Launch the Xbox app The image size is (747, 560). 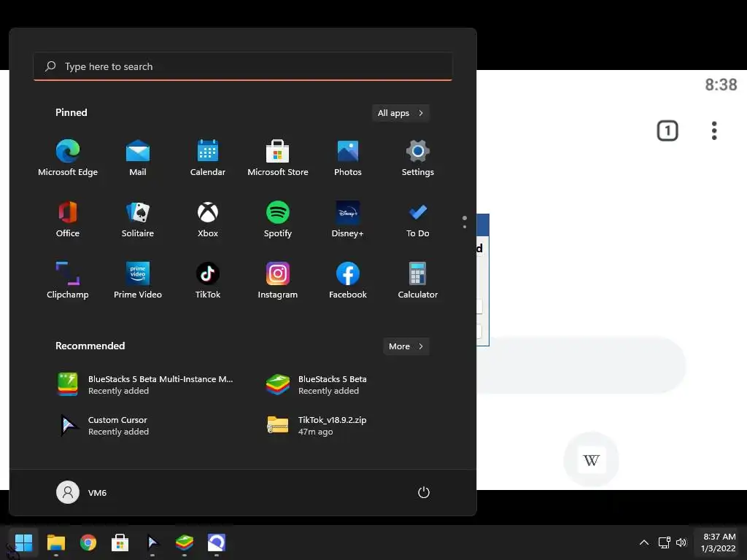(208, 219)
